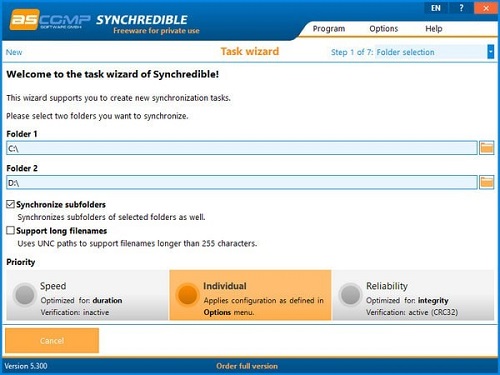The height and width of the screenshot is (375, 500).
Task: Click the Task wizard heading
Action: [250, 52]
